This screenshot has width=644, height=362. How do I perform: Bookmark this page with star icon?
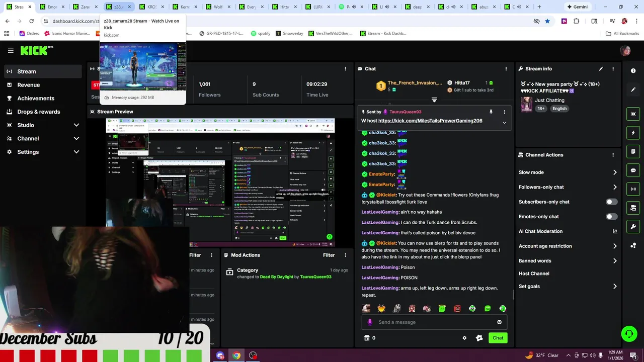(547, 21)
